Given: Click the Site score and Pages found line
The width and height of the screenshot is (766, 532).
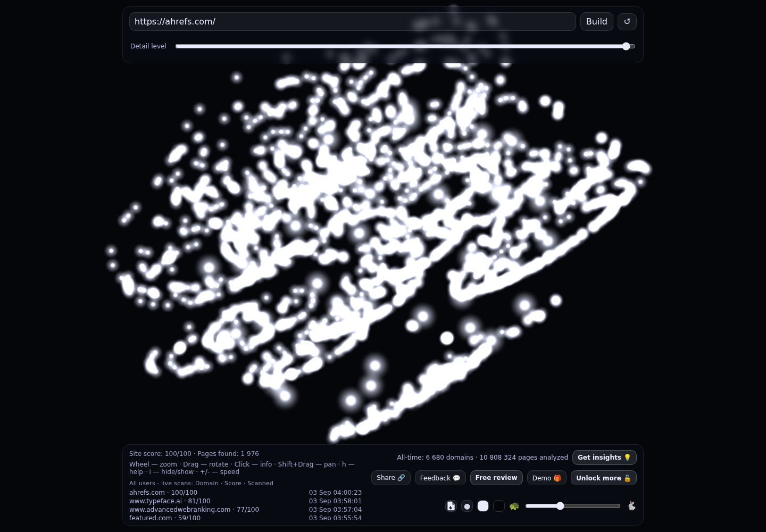Looking at the screenshot, I should pos(194,454).
